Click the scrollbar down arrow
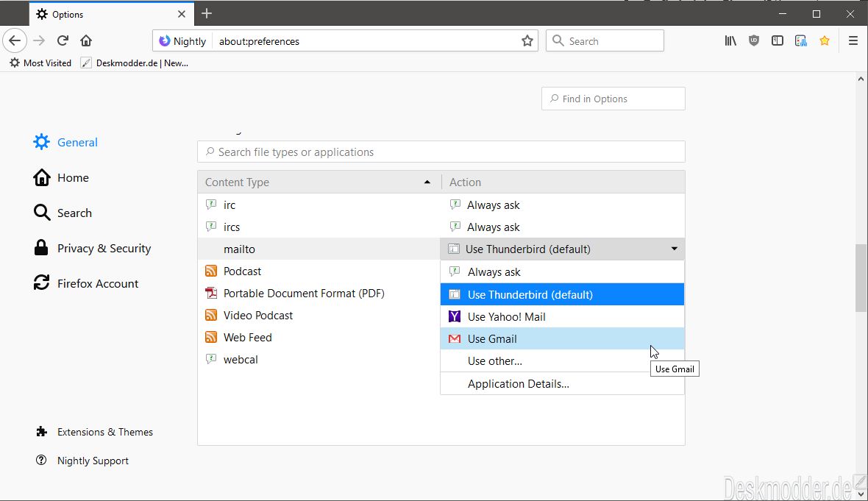Screen dimensions: 868x501 [861, 494]
